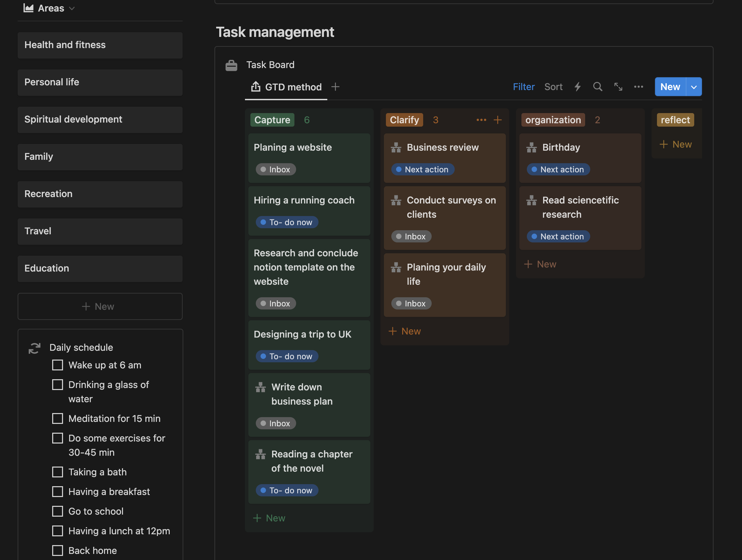Click the Daily schedule heading
Viewport: 742px width, 560px height.
point(81,348)
